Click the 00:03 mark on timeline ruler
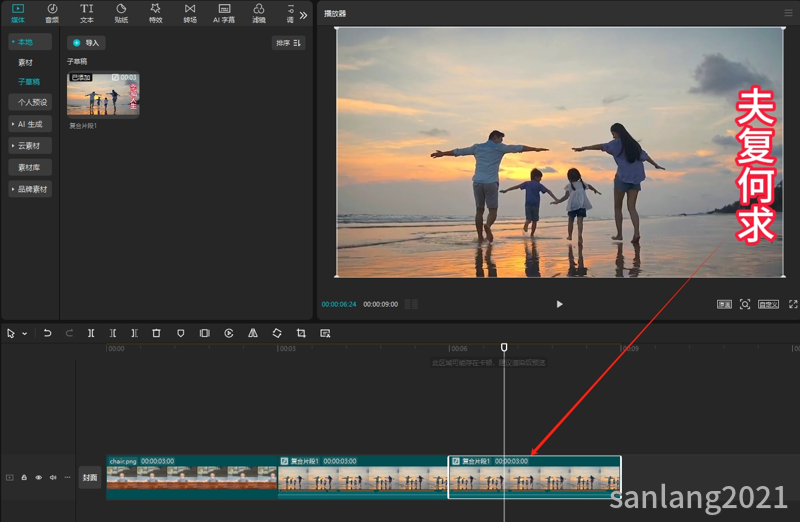 pos(287,349)
